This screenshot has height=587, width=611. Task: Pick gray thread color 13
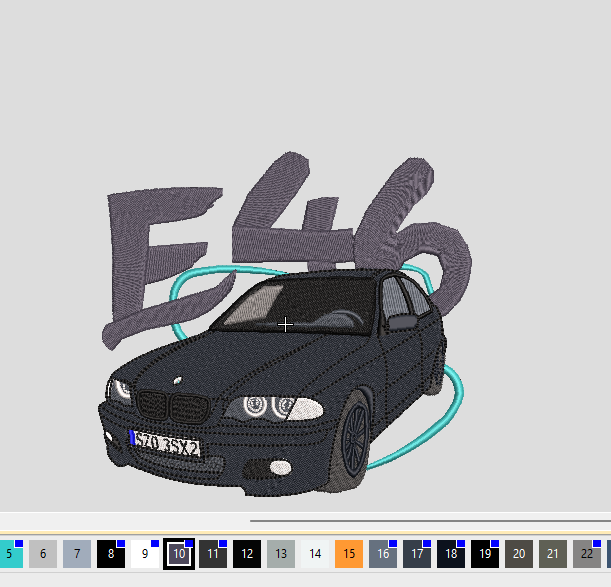tap(281, 553)
